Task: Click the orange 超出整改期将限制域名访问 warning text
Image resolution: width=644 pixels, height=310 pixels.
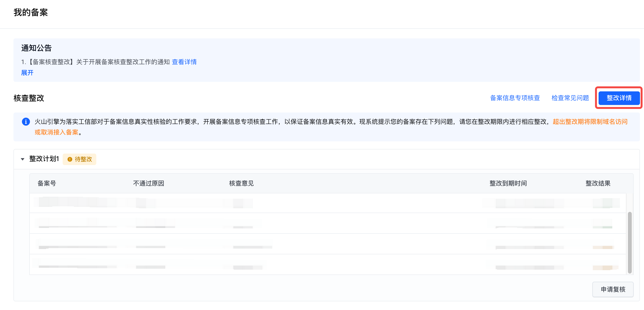Action: pos(590,122)
